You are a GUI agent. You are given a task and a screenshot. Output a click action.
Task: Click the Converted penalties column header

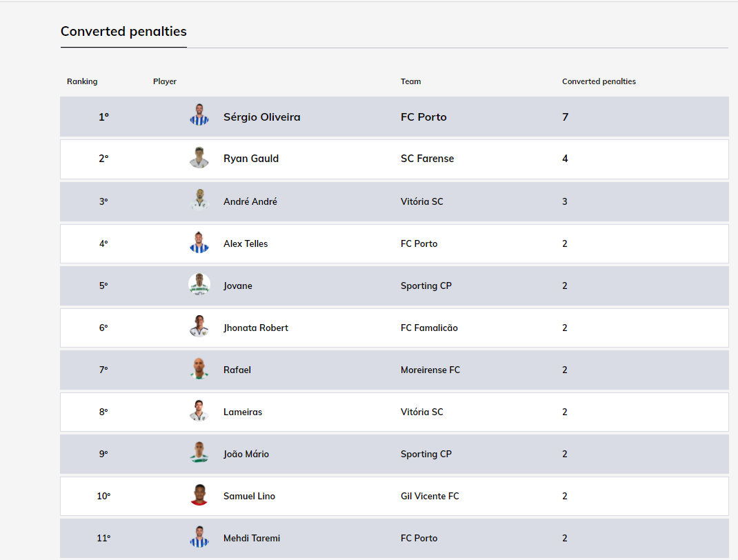599,81
